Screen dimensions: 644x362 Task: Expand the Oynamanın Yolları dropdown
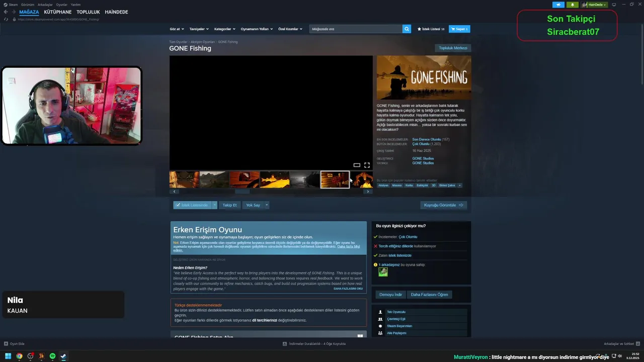257,29
